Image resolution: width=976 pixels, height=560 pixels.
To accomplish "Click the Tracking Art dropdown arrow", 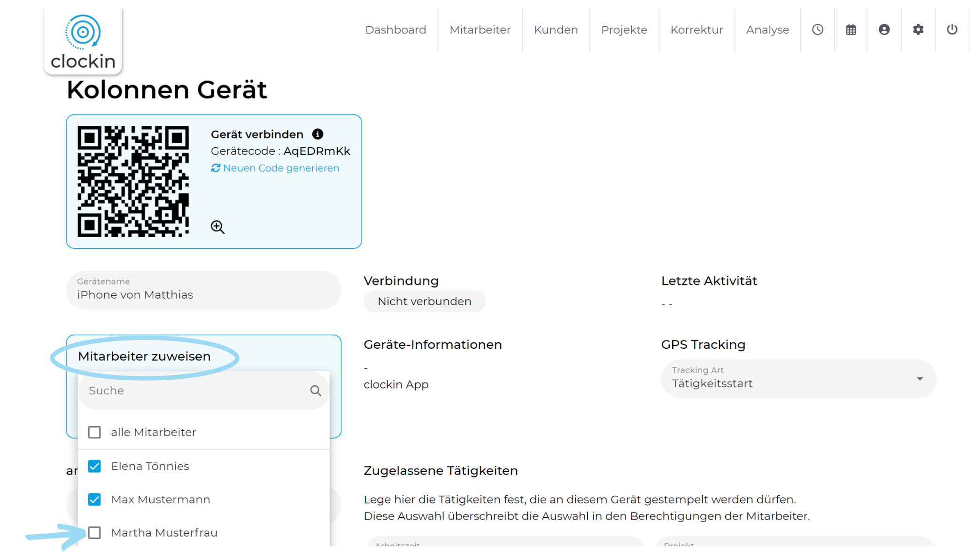I will [x=920, y=379].
